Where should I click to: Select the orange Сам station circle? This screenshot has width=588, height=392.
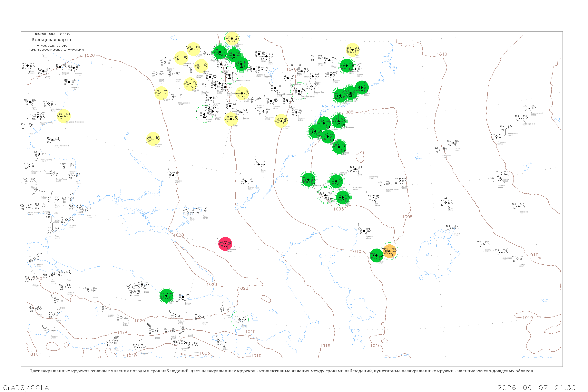click(389, 251)
